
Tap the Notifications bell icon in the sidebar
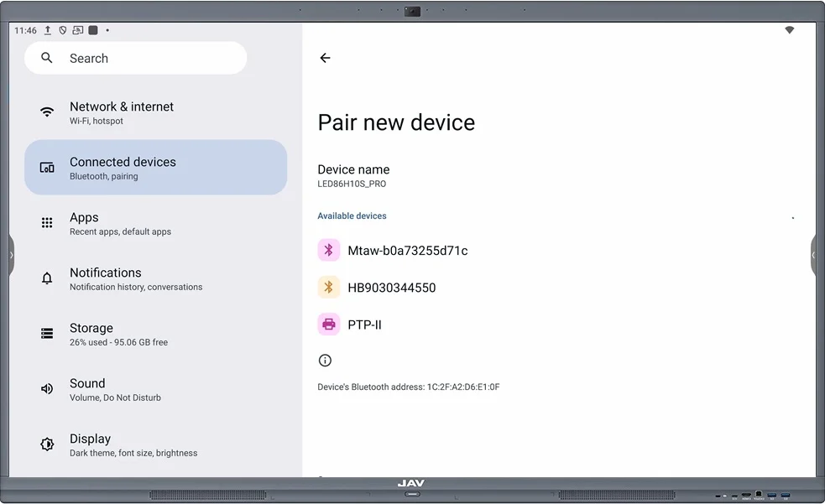click(x=46, y=278)
